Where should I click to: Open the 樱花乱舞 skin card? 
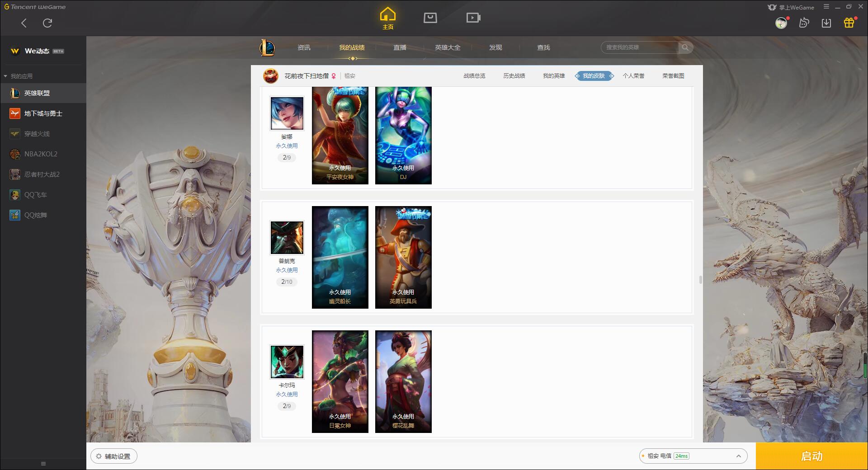click(x=403, y=382)
